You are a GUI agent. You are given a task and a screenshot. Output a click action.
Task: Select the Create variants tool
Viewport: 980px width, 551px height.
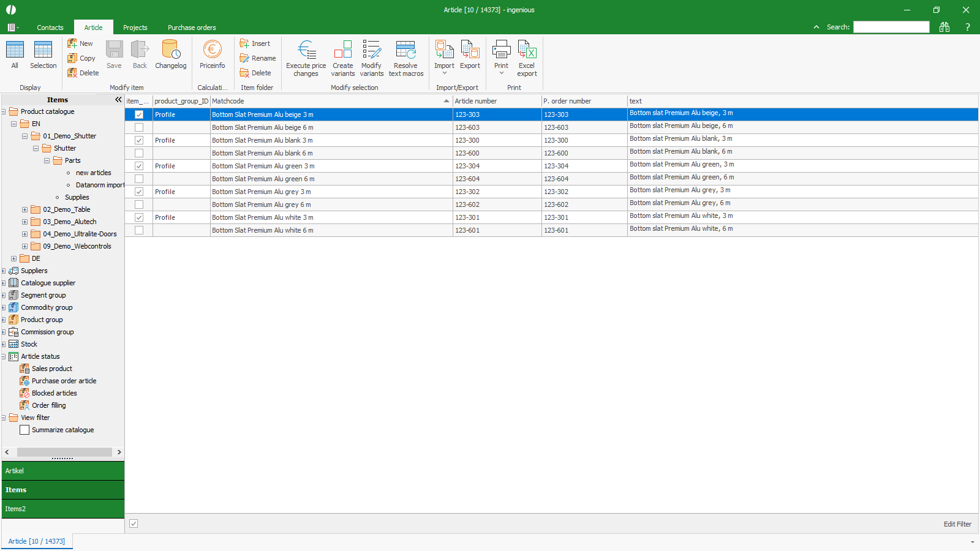click(342, 50)
